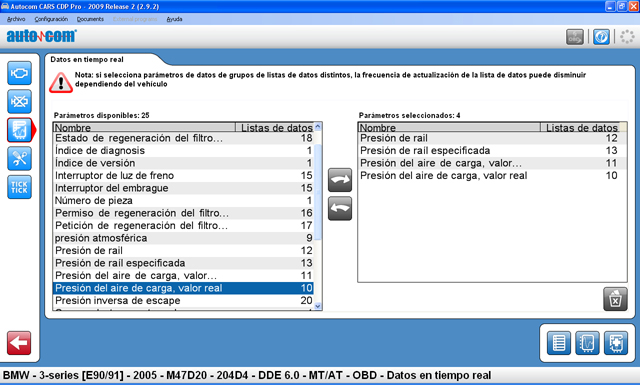Minimize the Autocom window
This screenshot has width=640, height=385.
click(609, 6)
